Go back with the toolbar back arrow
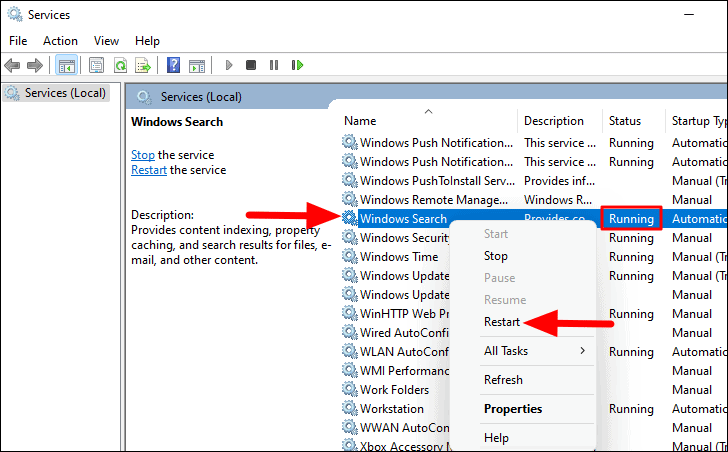Screen dimensions: 728x452 [x=12, y=65]
